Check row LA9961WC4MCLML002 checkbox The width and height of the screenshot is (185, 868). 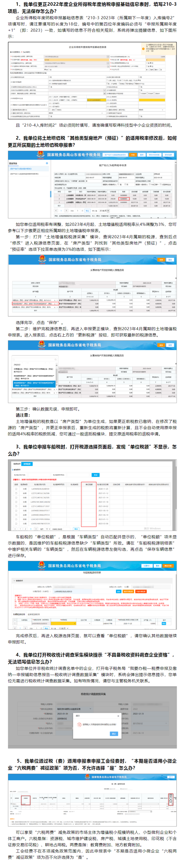(x=16, y=502)
